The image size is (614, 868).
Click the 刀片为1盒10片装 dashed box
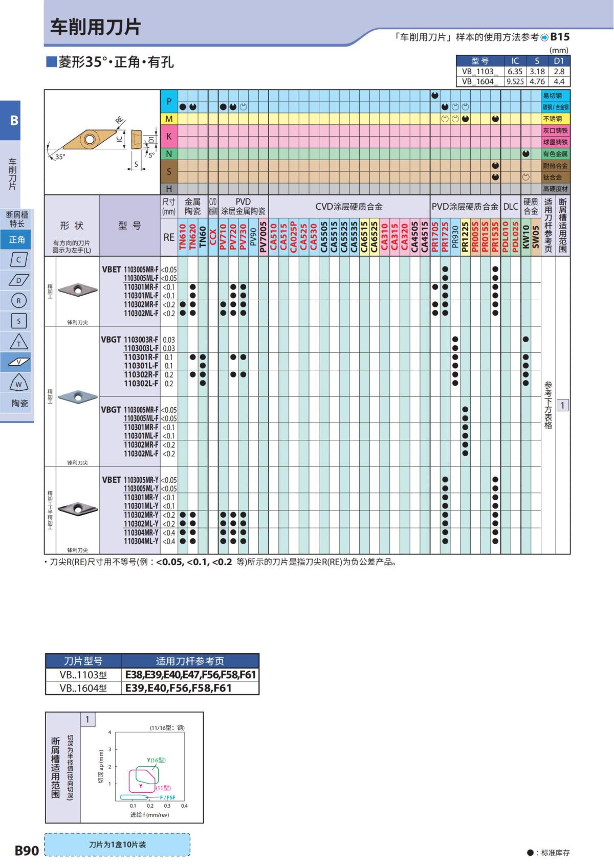click(x=117, y=844)
